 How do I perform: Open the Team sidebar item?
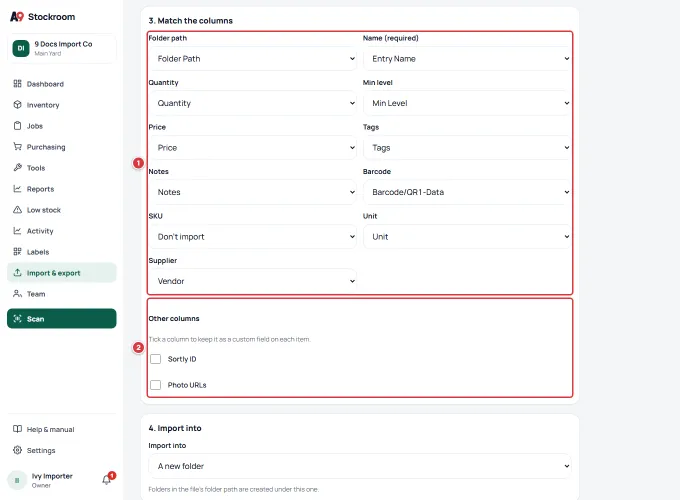click(x=62, y=294)
